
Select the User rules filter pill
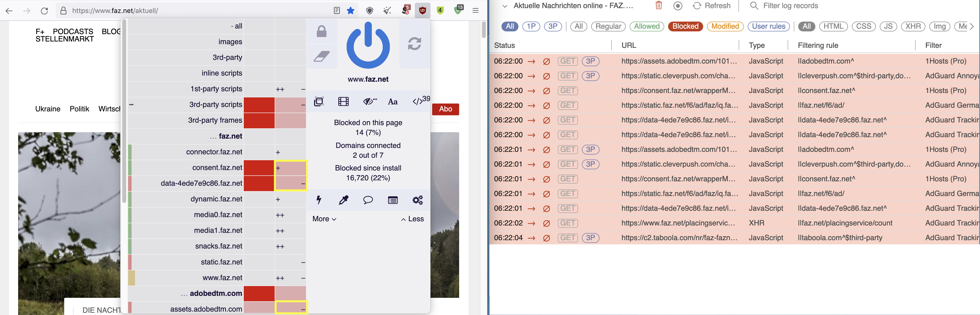click(x=769, y=26)
